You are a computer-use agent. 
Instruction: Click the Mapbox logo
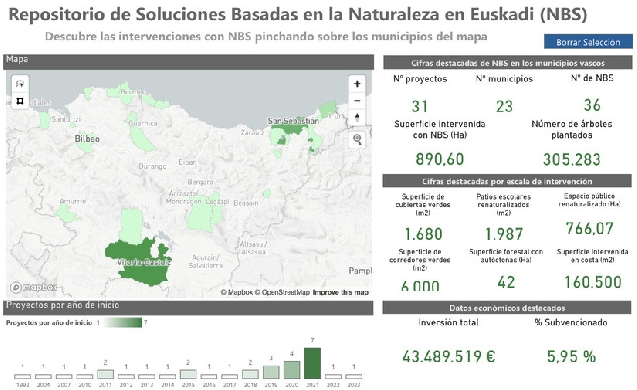click(x=34, y=287)
